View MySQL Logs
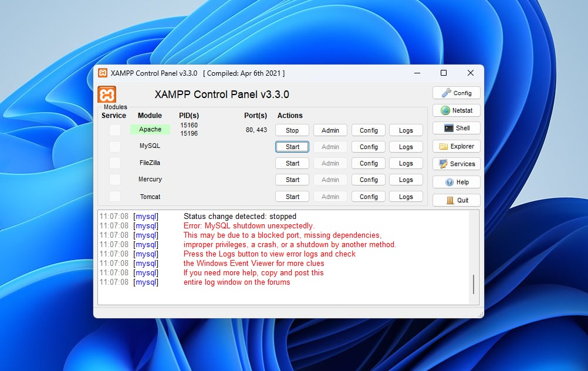The width and height of the screenshot is (588, 371). [x=405, y=147]
